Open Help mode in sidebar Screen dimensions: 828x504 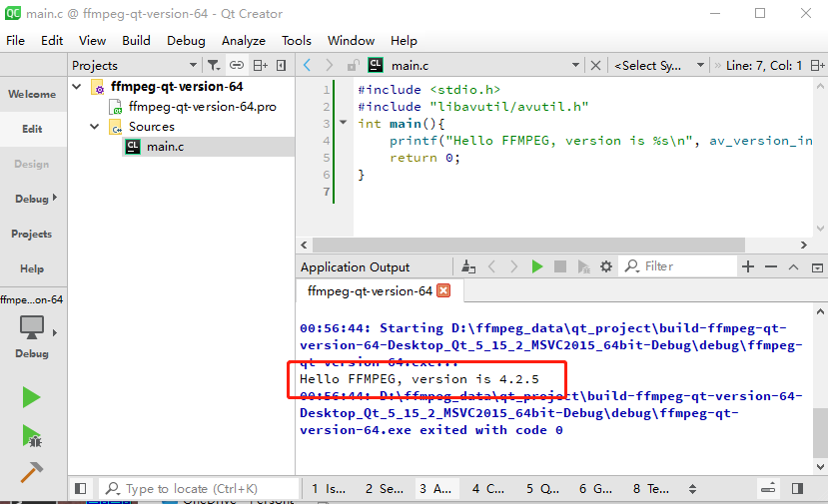[x=32, y=268]
